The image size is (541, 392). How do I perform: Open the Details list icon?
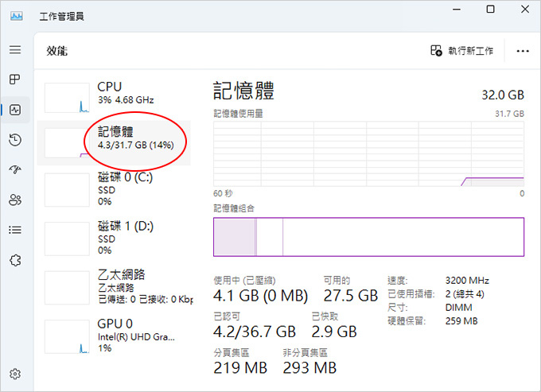15,230
